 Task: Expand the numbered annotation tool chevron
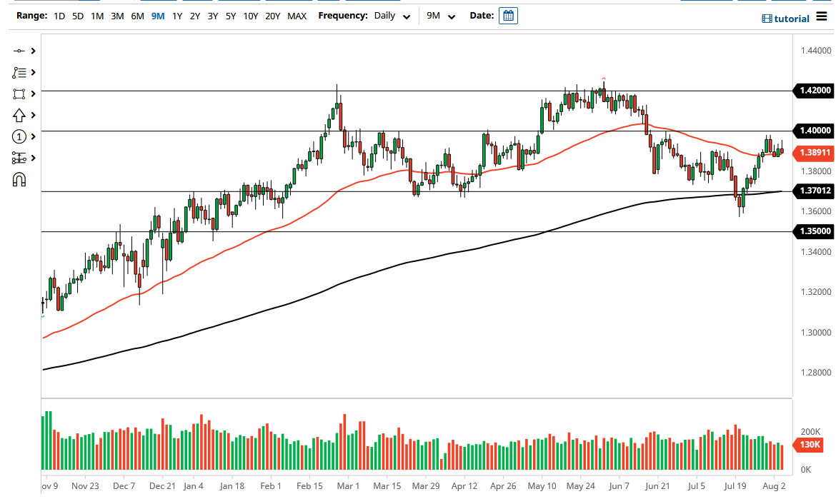(x=33, y=137)
